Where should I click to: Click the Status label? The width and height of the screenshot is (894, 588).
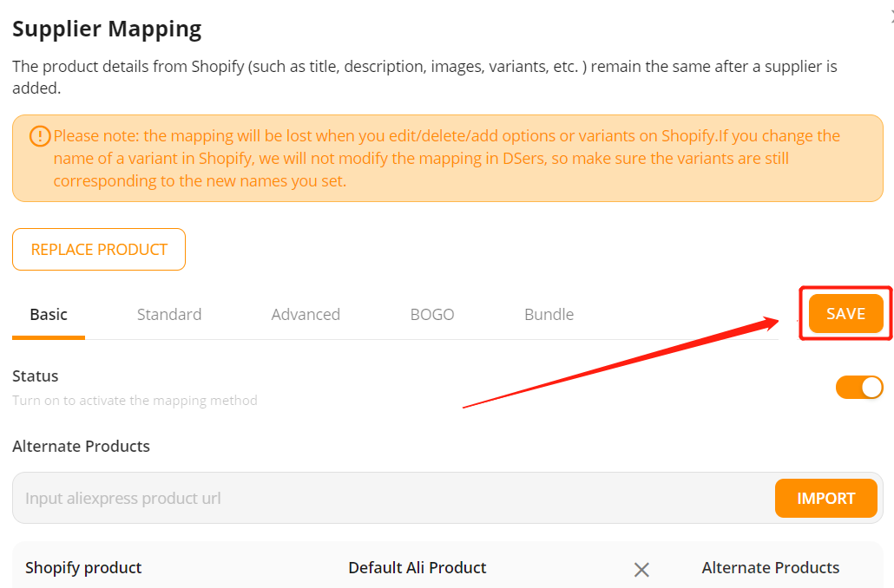point(36,376)
